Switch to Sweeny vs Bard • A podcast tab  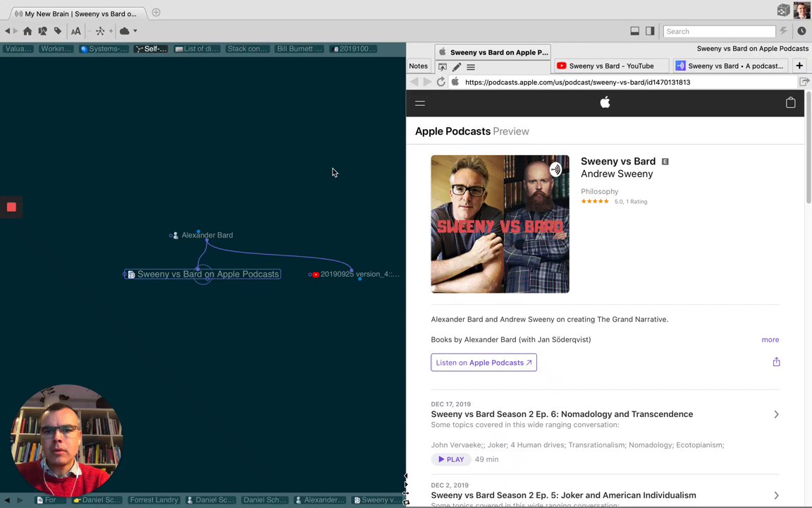731,66
